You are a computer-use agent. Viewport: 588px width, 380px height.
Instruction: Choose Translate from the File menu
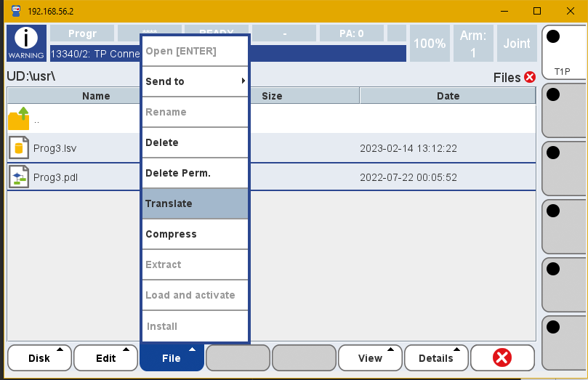[x=195, y=203]
